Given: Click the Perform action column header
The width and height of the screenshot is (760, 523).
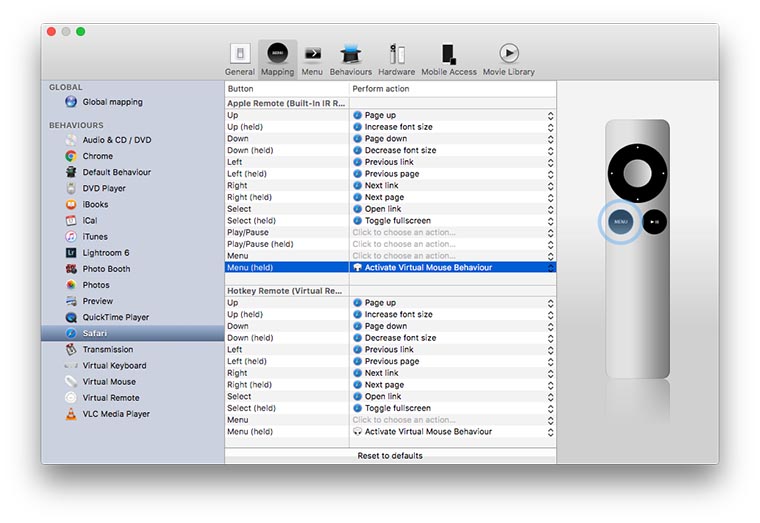Looking at the screenshot, I should click(x=453, y=89).
